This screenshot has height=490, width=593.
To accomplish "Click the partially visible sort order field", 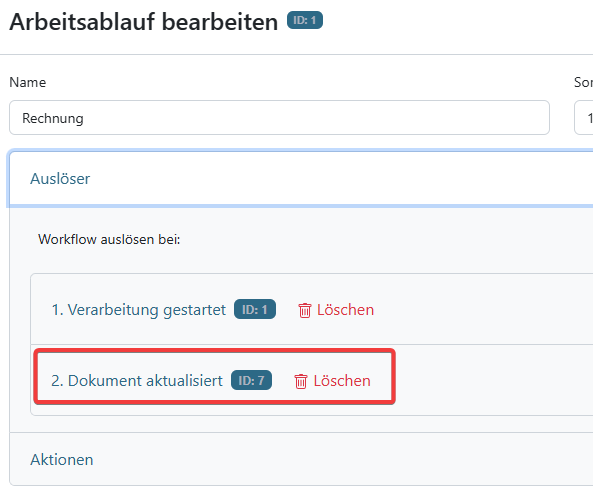I will [584, 118].
